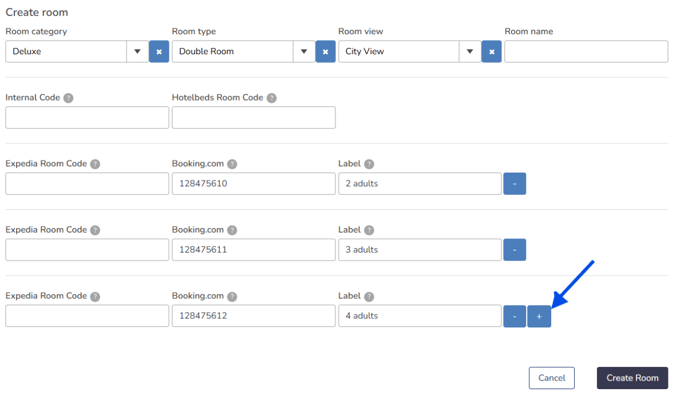Edit Booking.com code 128475612
The height and width of the screenshot is (396, 688).
point(254,316)
